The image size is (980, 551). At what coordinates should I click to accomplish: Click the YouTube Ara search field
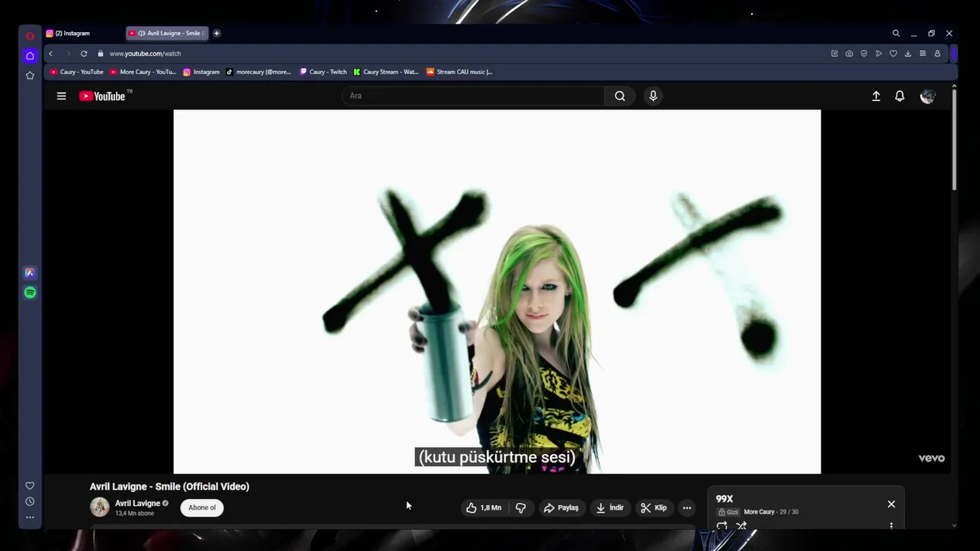pyautogui.click(x=473, y=96)
